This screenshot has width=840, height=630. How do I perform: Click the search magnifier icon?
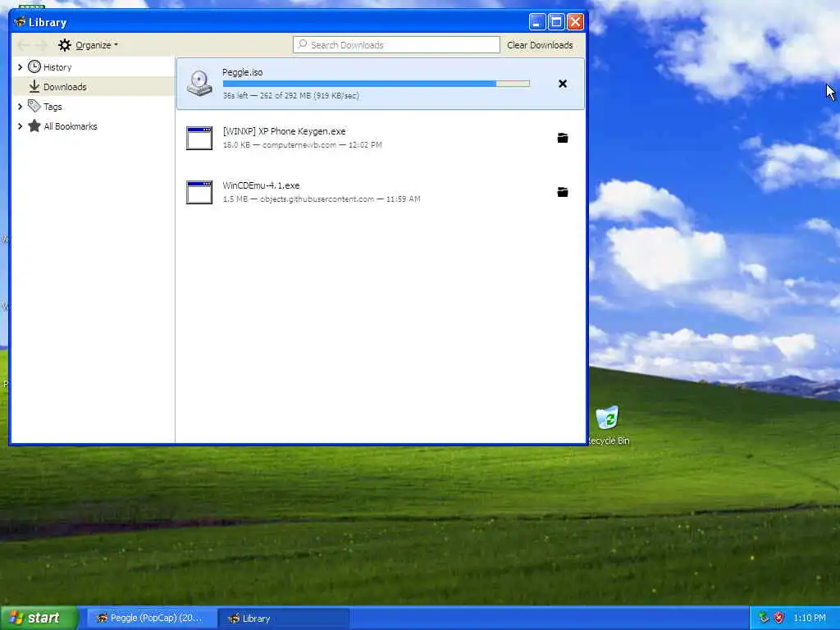coord(303,44)
